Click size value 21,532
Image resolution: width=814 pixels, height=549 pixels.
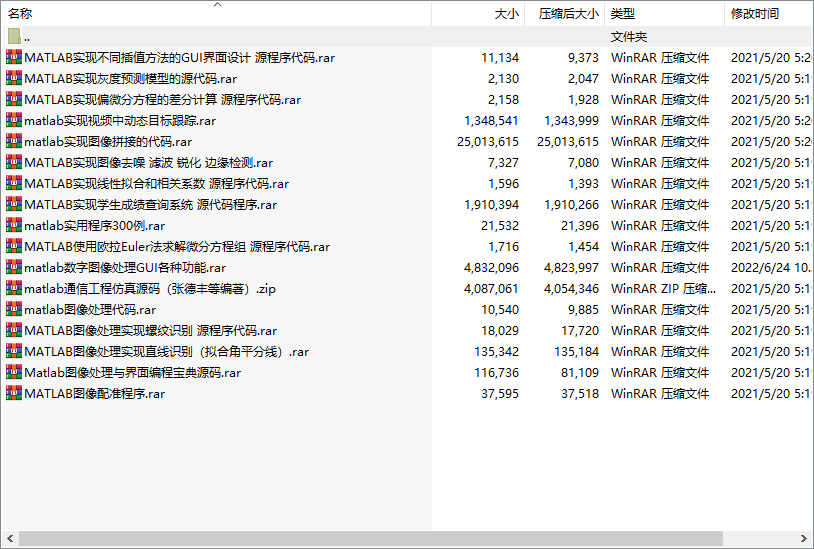point(500,226)
